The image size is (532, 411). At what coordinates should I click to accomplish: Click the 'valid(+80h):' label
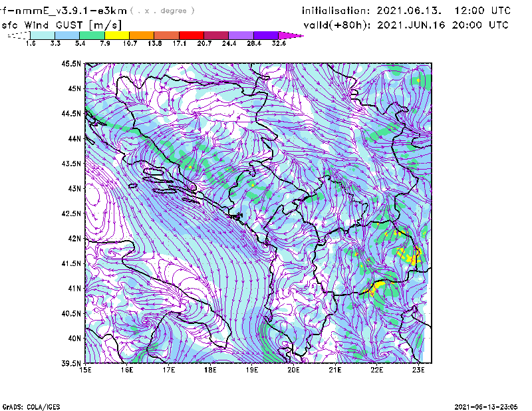point(337,25)
